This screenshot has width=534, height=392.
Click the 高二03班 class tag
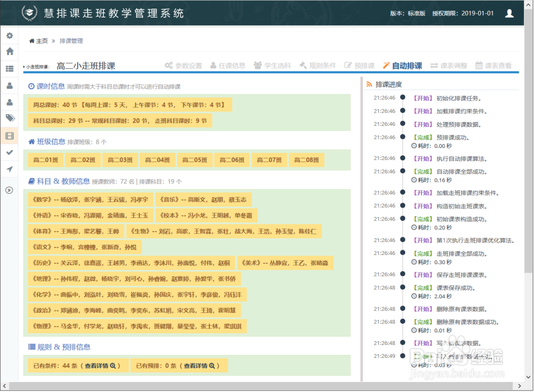coord(120,160)
